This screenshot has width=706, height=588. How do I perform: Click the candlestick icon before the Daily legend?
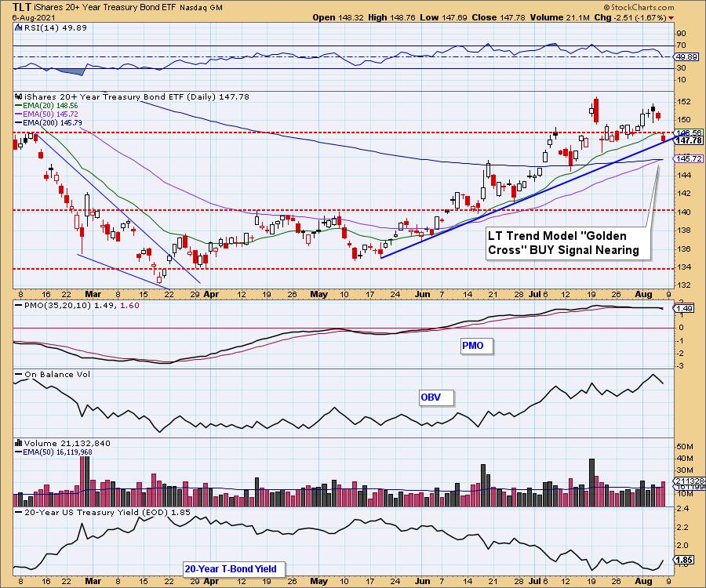click(19, 96)
